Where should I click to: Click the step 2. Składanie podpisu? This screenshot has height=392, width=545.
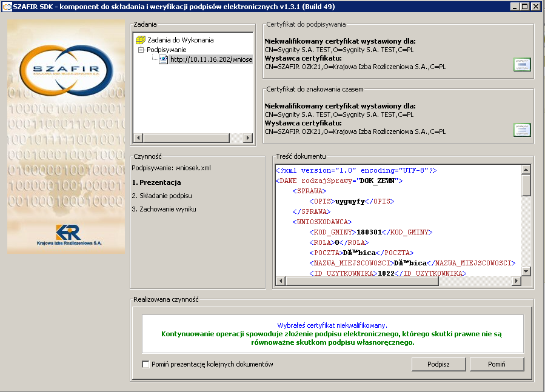[162, 196]
